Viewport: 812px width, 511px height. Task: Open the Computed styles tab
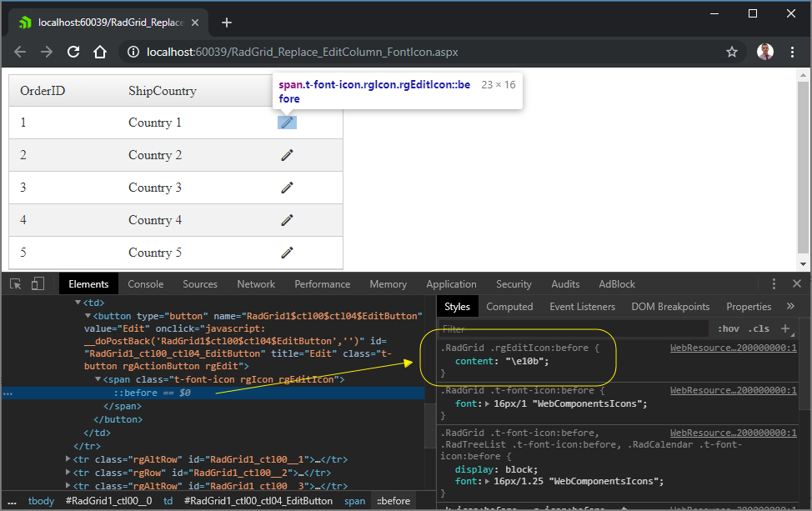click(x=509, y=307)
